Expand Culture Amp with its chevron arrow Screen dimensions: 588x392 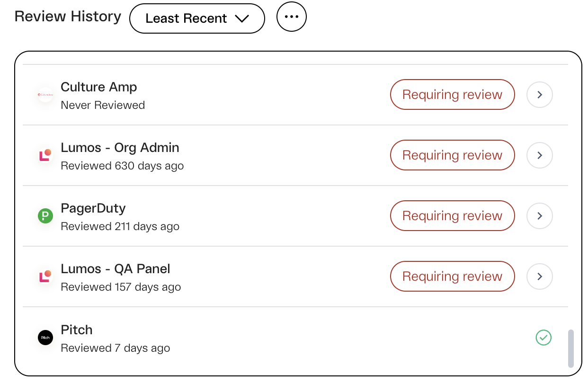pos(540,95)
